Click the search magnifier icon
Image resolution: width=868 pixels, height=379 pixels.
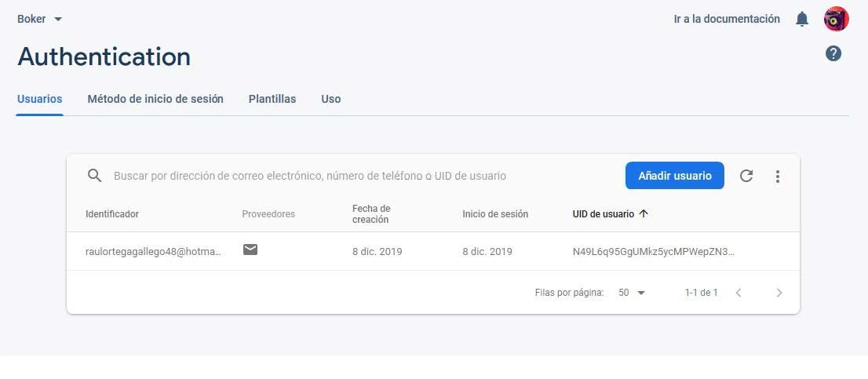coord(95,176)
